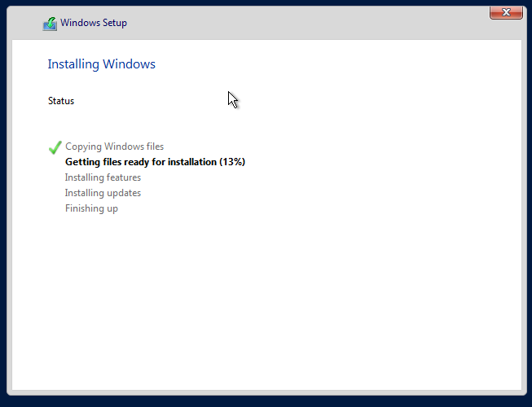Click the 'Finishing up' step
The height and width of the screenshot is (407, 532).
coord(91,208)
